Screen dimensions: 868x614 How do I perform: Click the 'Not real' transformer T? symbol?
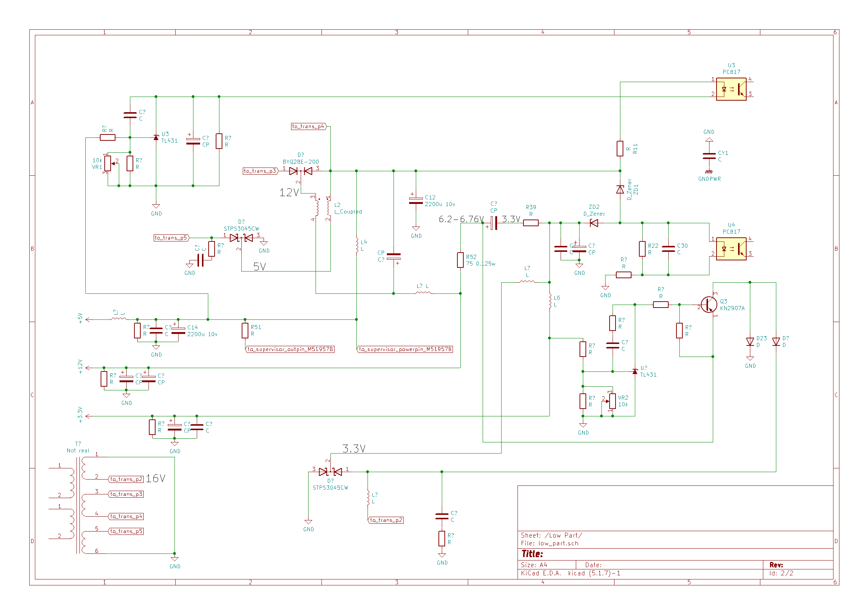[79, 506]
